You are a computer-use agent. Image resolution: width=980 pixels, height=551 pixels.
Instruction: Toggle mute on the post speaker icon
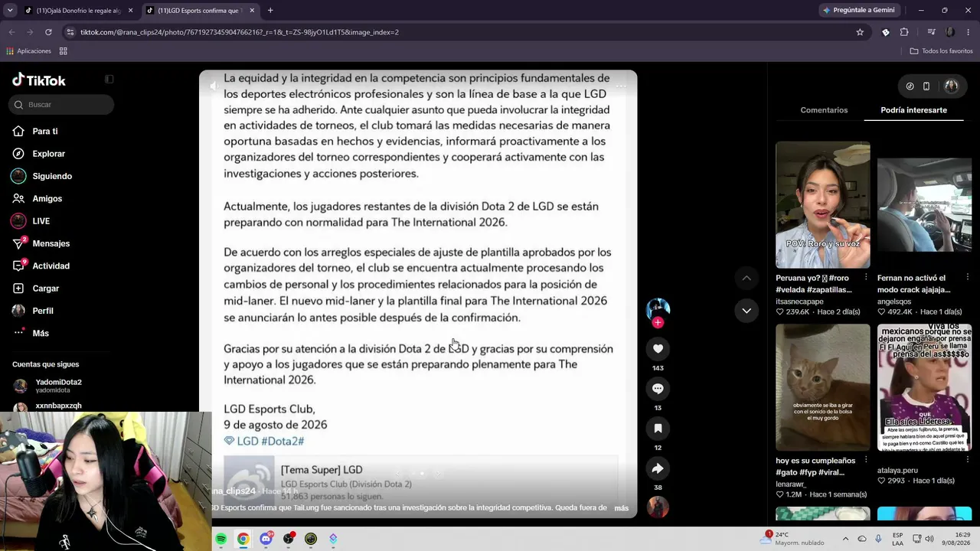pyautogui.click(x=214, y=86)
